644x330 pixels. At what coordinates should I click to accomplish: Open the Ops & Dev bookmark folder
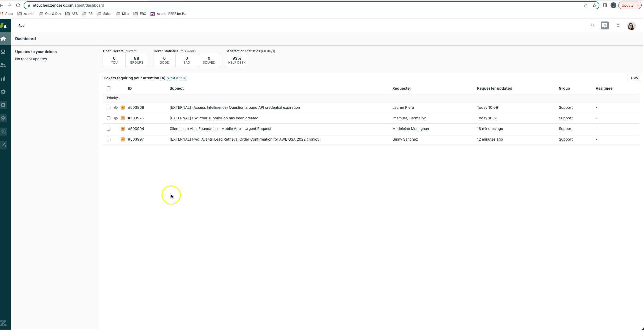pos(50,14)
